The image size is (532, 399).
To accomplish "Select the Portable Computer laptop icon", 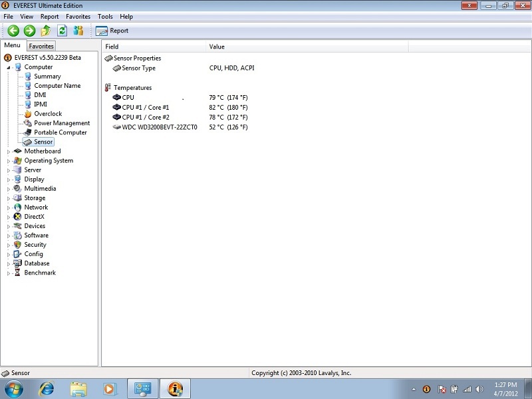I will tap(28, 132).
